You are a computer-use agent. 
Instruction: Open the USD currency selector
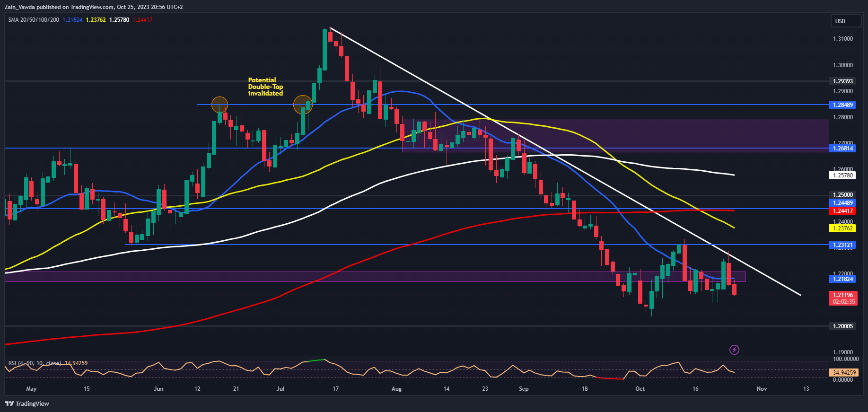(x=846, y=21)
